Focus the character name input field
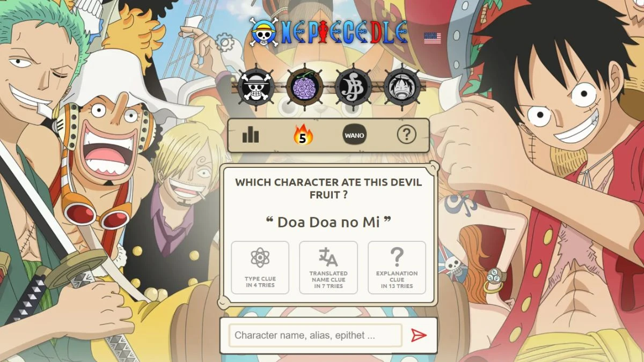 pyautogui.click(x=316, y=335)
